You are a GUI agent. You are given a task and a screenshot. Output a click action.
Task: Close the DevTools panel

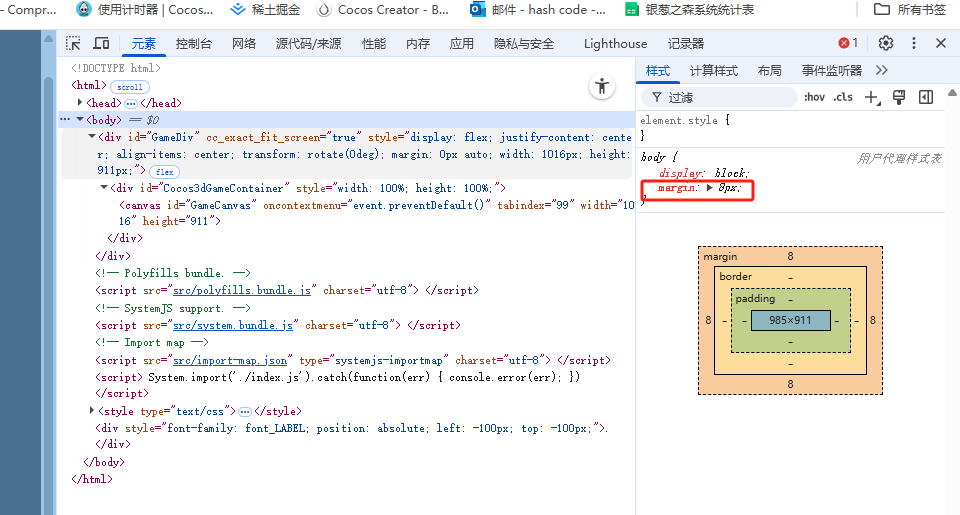941,43
